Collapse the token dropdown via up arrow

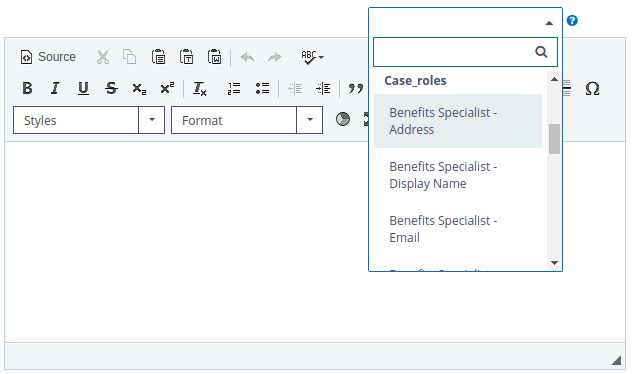(549, 23)
